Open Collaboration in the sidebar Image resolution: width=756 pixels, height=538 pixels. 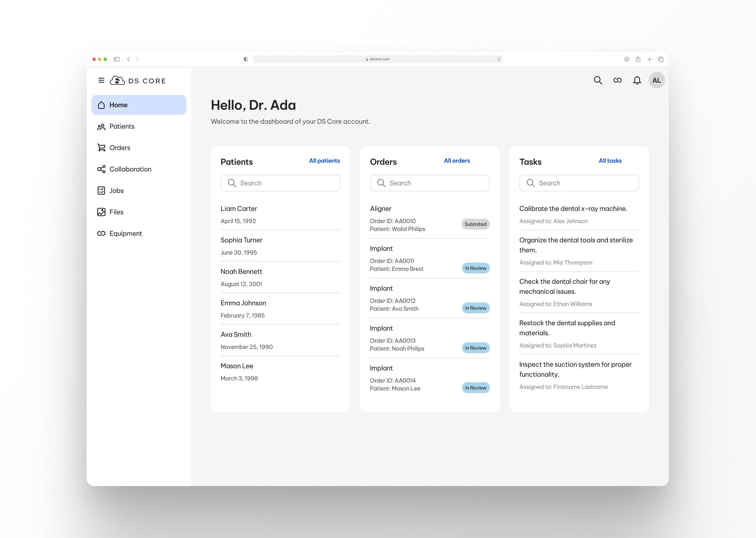click(x=130, y=169)
